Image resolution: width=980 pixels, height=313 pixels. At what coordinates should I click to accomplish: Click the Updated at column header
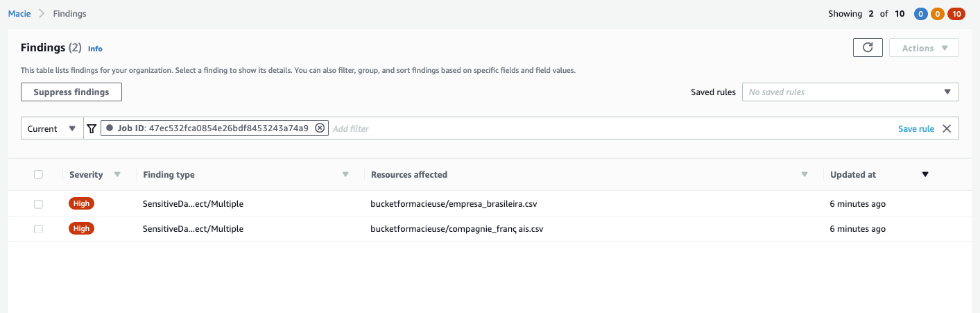pyautogui.click(x=853, y=174)
